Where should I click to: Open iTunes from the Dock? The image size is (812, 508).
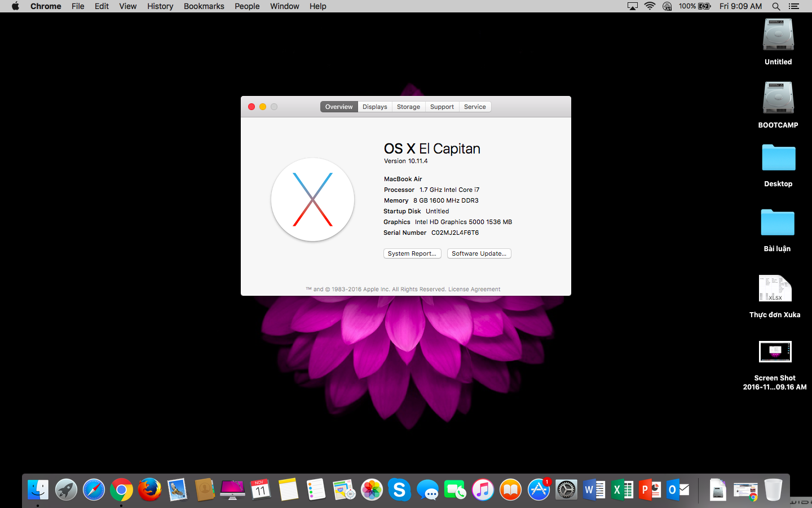(483, 489)
